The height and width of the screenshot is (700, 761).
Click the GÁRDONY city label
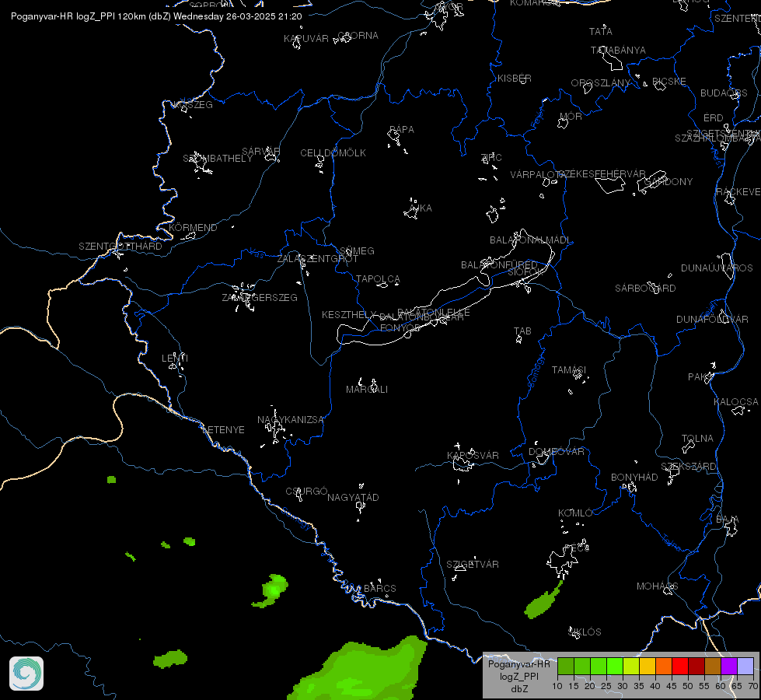(x=668, y=182)
